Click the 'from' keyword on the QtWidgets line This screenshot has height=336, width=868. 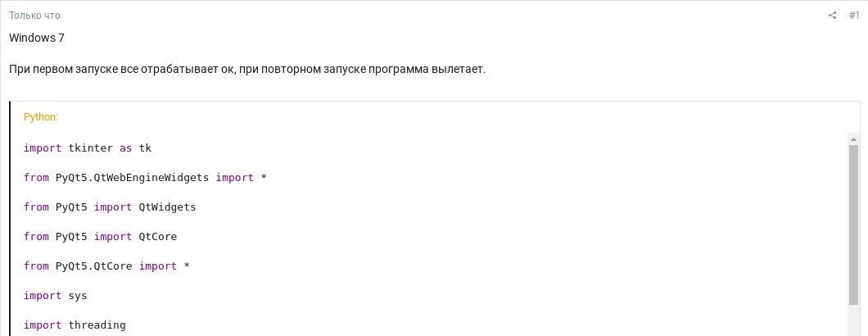click(36, 207)
